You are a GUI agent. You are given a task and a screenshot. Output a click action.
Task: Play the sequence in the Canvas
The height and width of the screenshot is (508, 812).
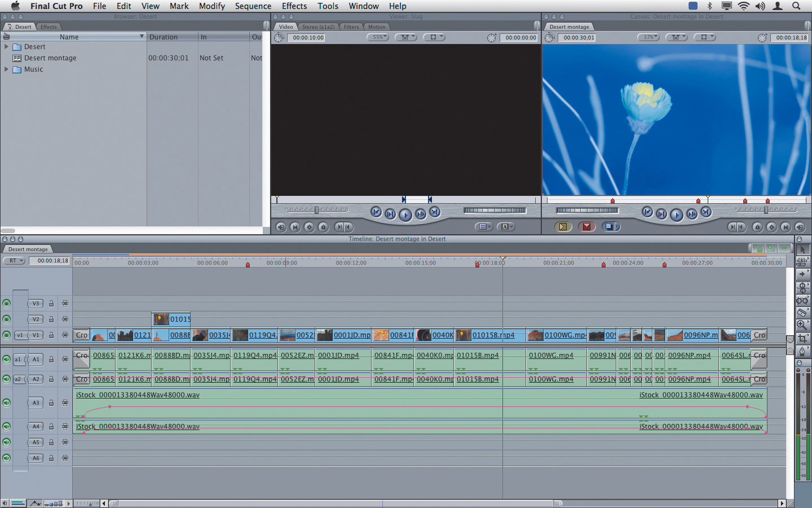[677, 214]
